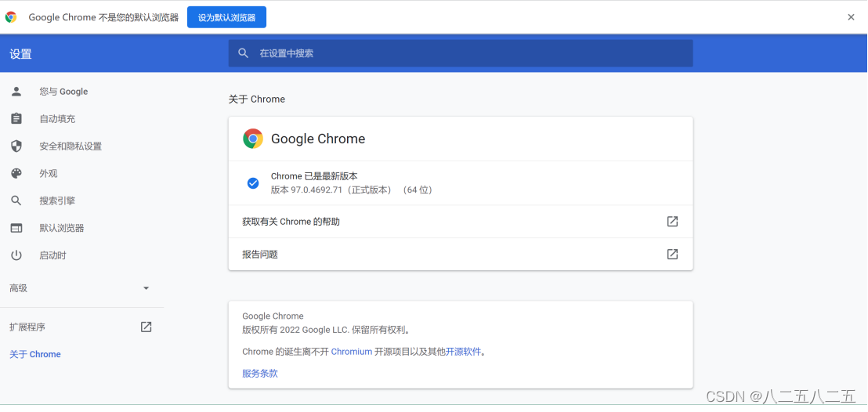Expand the 高级 section arrow
This screenshot has height=412, width=868.
(x=146, y=288)
